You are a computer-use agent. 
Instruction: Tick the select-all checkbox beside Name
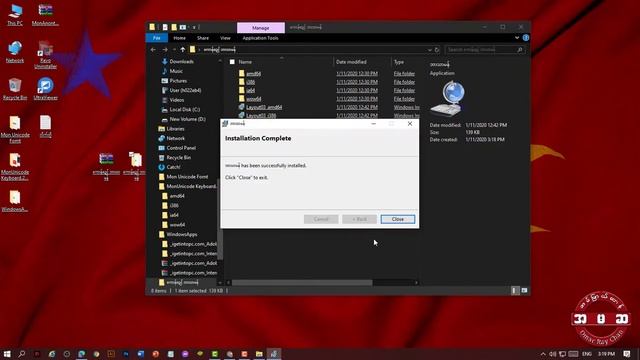[232, 62]
